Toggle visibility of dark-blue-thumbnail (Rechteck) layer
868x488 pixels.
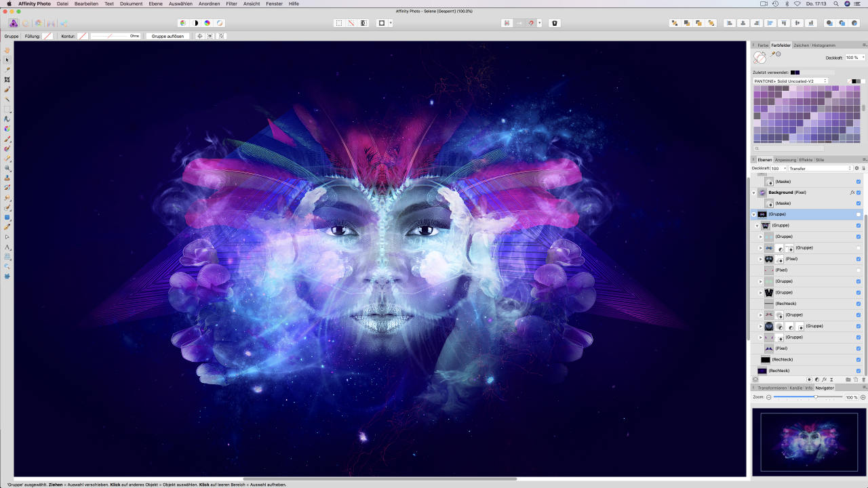pyautogui.click(x=859, y=371)
